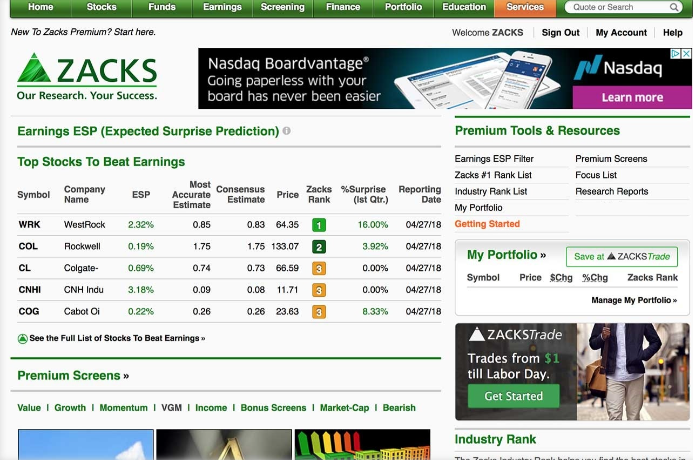Open the COG symbol link

pyautogui.click(x=29, y=311)
